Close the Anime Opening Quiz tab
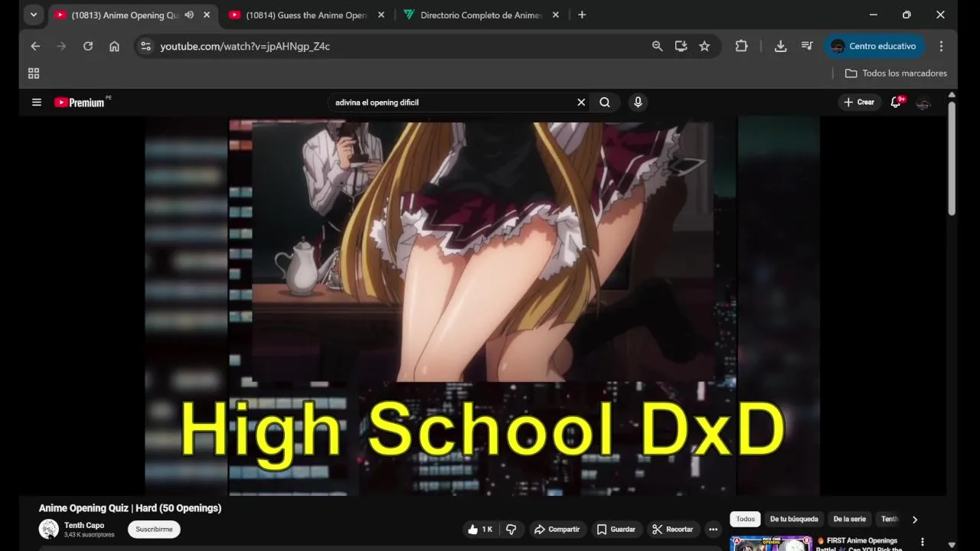The width and height of the screenshot is (980, 551). pyautogui.click(x=207, y=15)
